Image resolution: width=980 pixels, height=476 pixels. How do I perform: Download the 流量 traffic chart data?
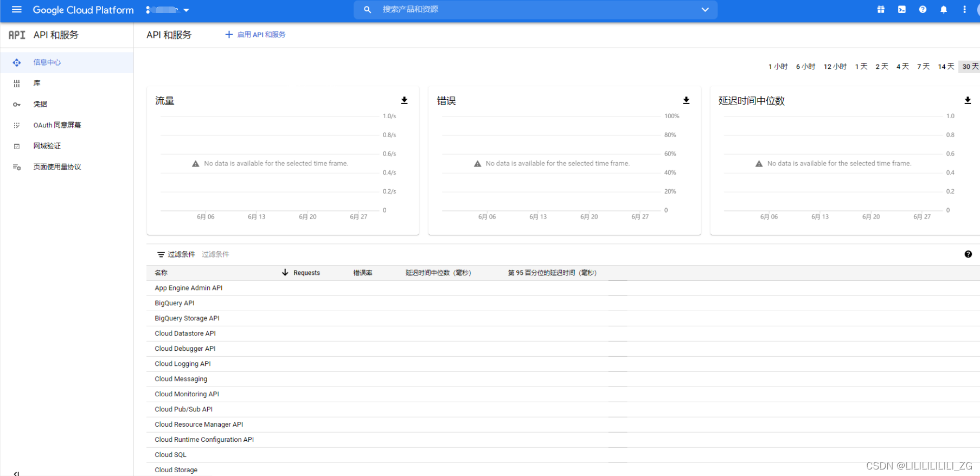404,100
